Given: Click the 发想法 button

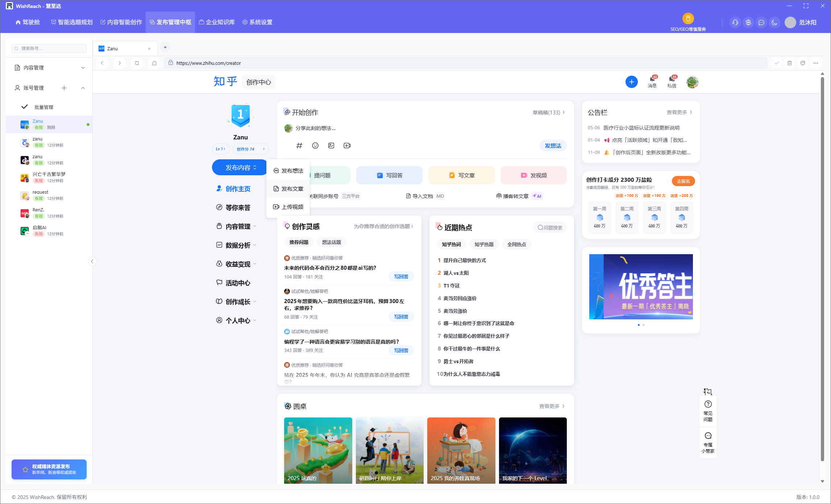Looking at the screenshot, I should [x=553, y=146].
